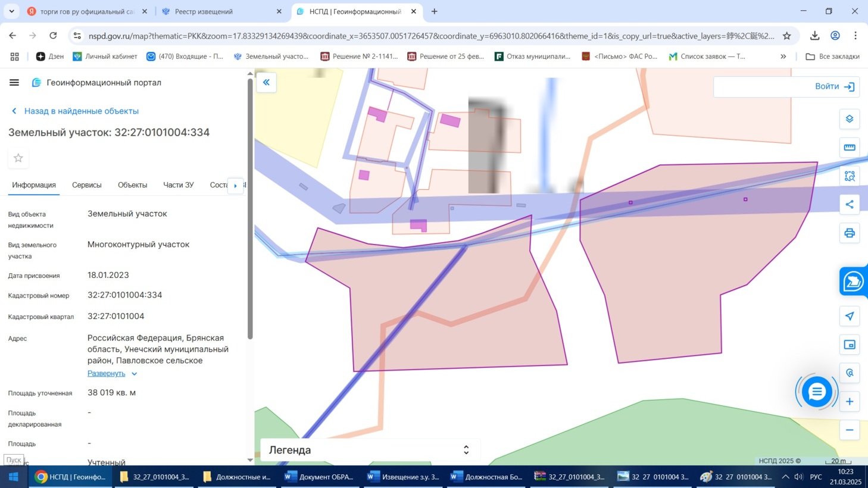The height and width of the screenshot is (488, 868).
Task: Add parcel to favorites with star
Action: point(18,158)
